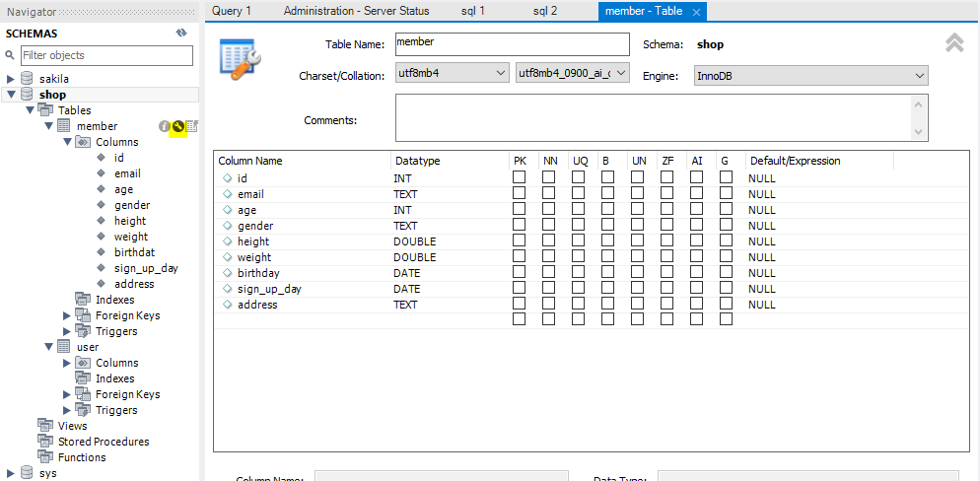This screenshot has height=481, width=980.
Task: Open the utf8mb4 charset dropdown
Action: tap(454, 73)
